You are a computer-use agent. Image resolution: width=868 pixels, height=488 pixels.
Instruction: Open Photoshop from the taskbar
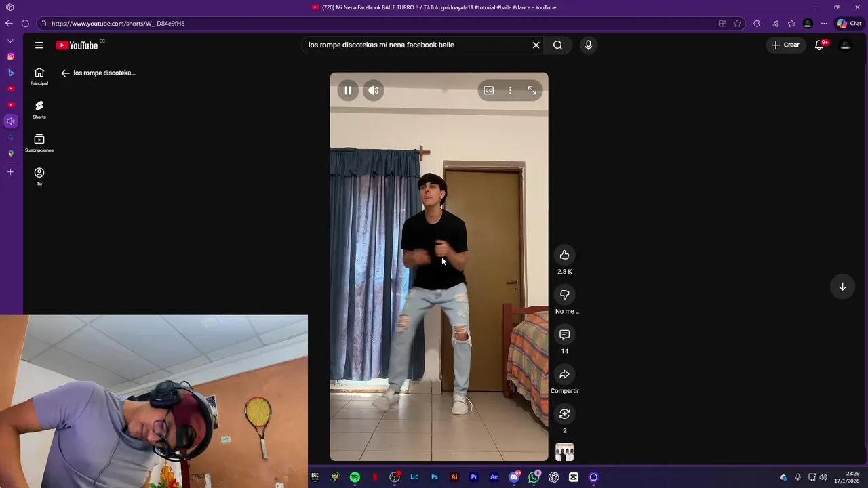(x=434, y=477)
